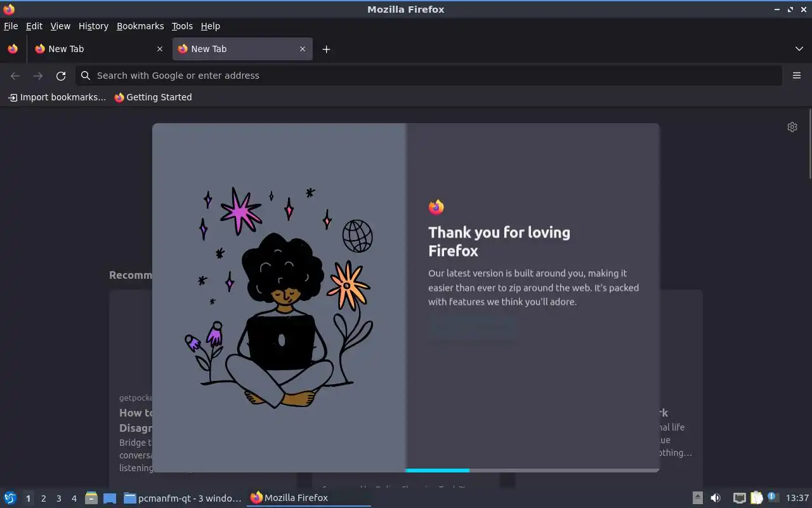Click the removable media eject tray icon
The width and height of the screenshot is (812, 508).
tap(697, 498)
